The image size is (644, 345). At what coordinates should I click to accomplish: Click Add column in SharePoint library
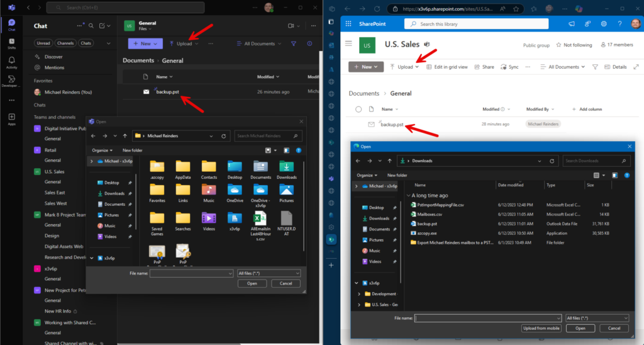point(587,110)
